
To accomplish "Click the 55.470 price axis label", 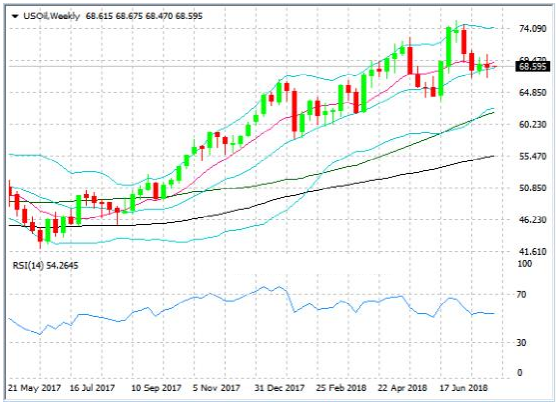I will click(x=532, y=156).
